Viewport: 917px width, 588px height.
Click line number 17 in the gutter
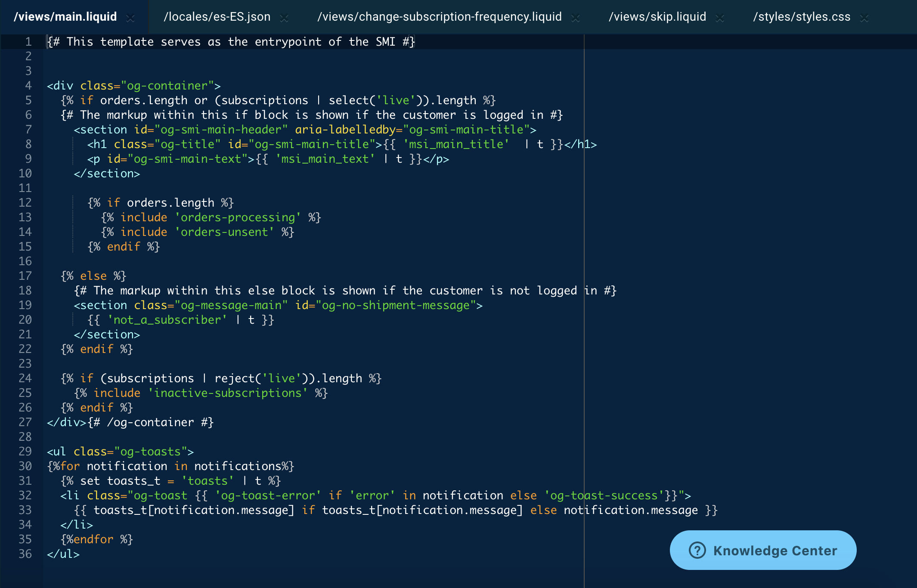[x=25, y=276]
